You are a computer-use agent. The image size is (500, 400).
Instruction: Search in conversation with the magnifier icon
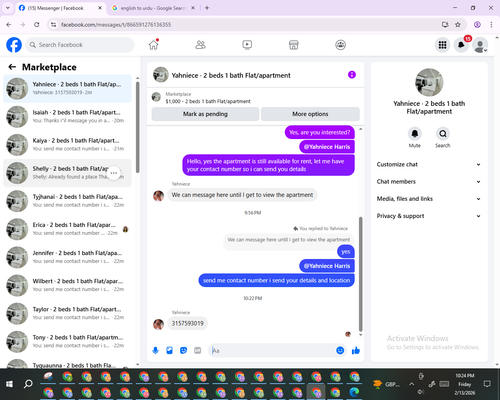pos(443,134)
